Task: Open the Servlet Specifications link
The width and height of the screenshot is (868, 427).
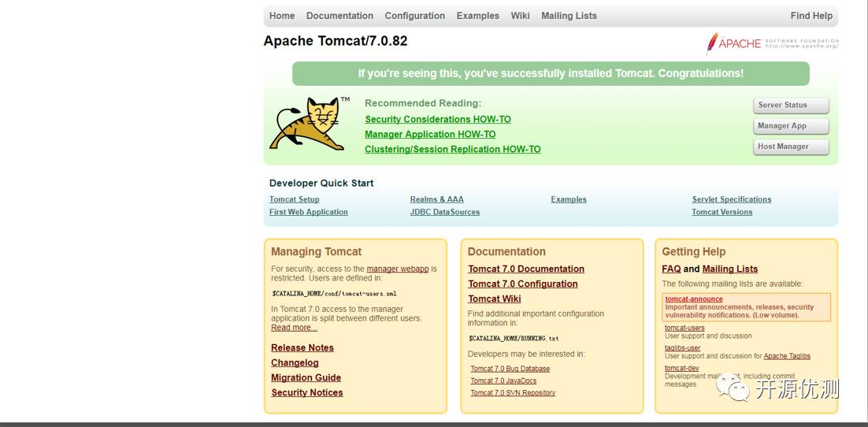Action: click(731, 199)
